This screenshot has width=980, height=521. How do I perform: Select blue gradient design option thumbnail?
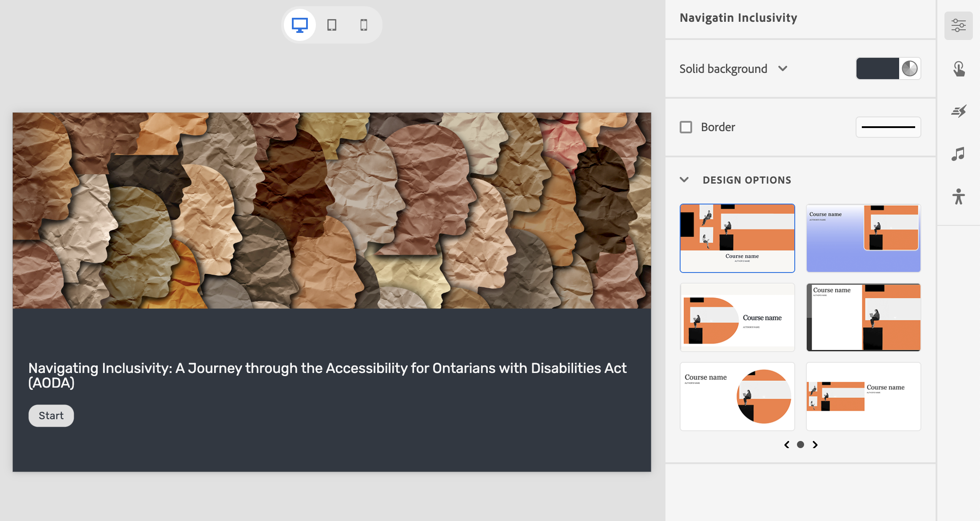(x=863, y=238)
